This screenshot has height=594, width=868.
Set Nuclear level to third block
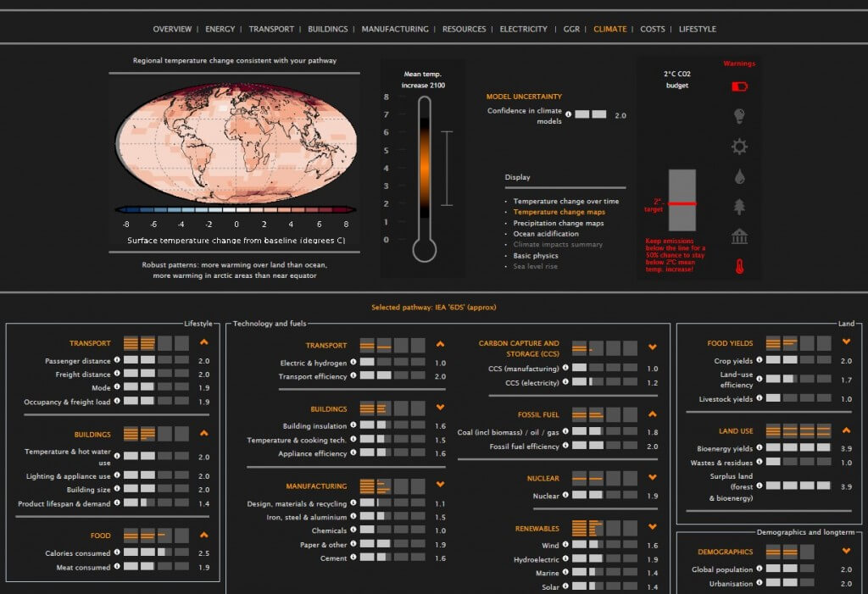click(x=613, y=495)
